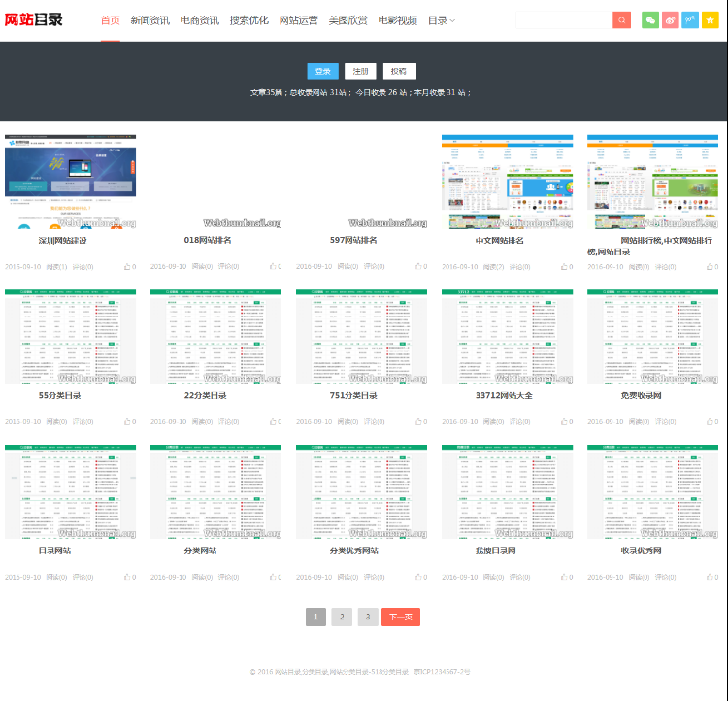Open the 目录网站 title link
Image resolution: width=728 pixels, height=701 pixels.
coord(54,551)
